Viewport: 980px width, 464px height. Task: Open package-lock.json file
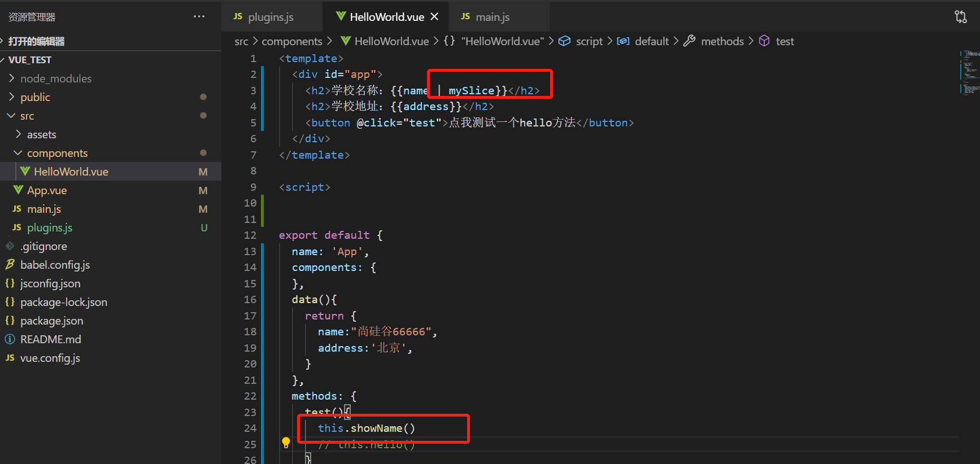click(x=111, y=302)
